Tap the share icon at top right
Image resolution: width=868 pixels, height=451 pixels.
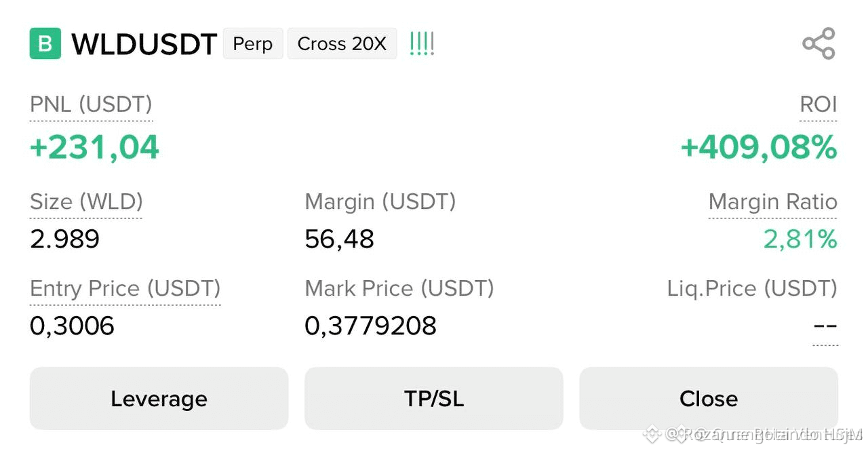[818, 44]
